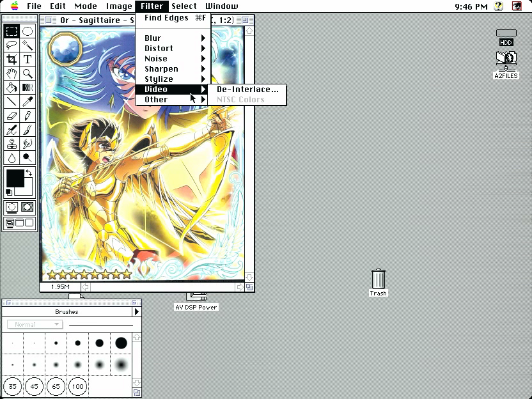Viewport: 532px width, 399px height.
Task: Open the application switcher menu icon
Action: pyautogui.click(x=517, y=6)
